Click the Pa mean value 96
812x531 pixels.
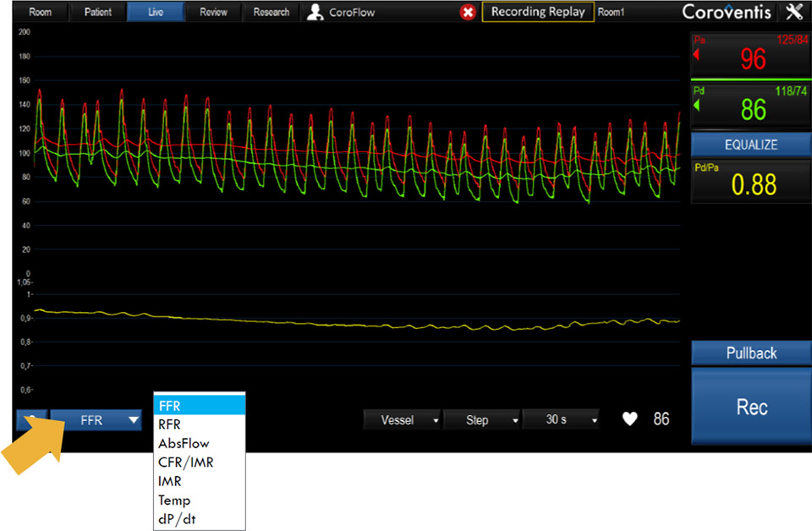753,59
